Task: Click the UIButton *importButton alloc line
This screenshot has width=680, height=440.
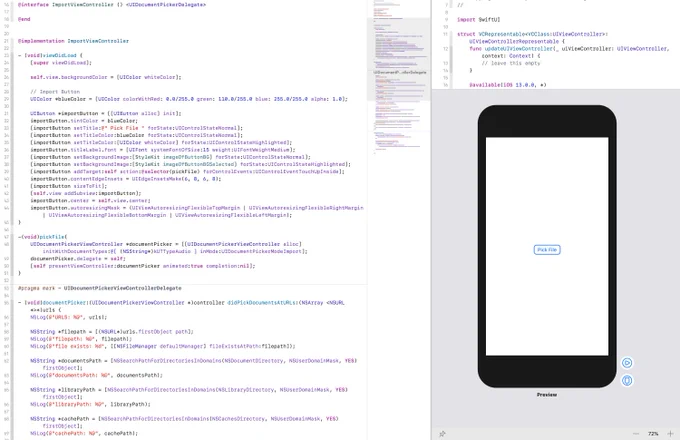Action: [106, 114]
